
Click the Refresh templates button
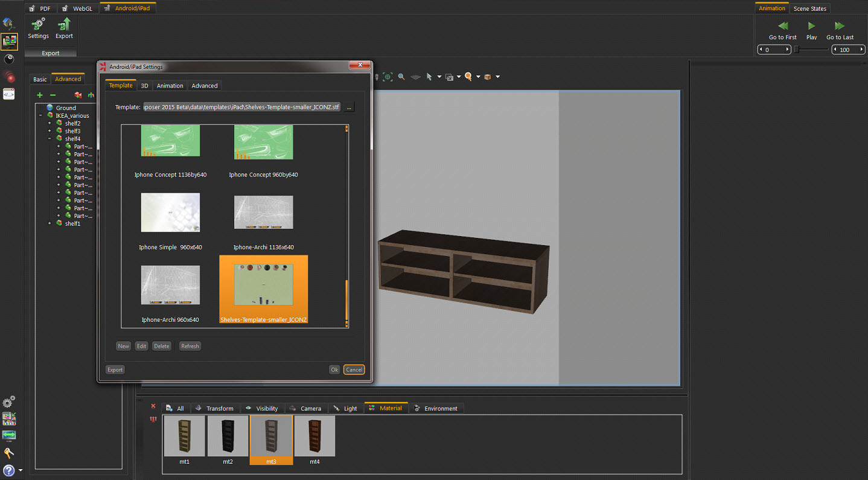pyautogui.click(x=190, y=346)
